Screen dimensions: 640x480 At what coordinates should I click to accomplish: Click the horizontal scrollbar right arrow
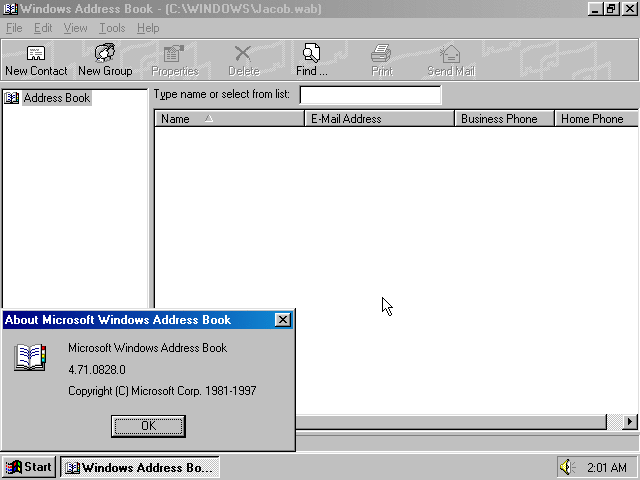pos(630,422)
